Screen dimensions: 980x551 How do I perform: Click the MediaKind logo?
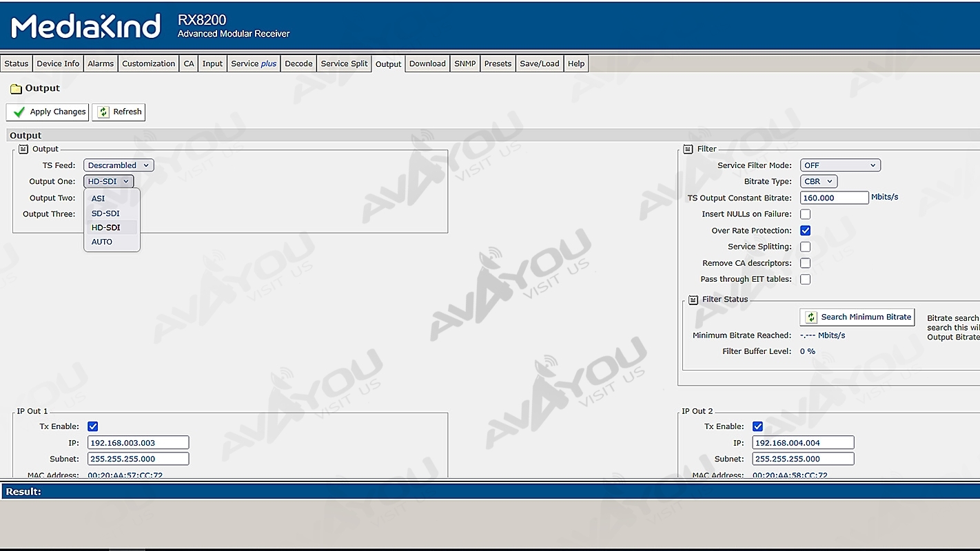point(86,27)
